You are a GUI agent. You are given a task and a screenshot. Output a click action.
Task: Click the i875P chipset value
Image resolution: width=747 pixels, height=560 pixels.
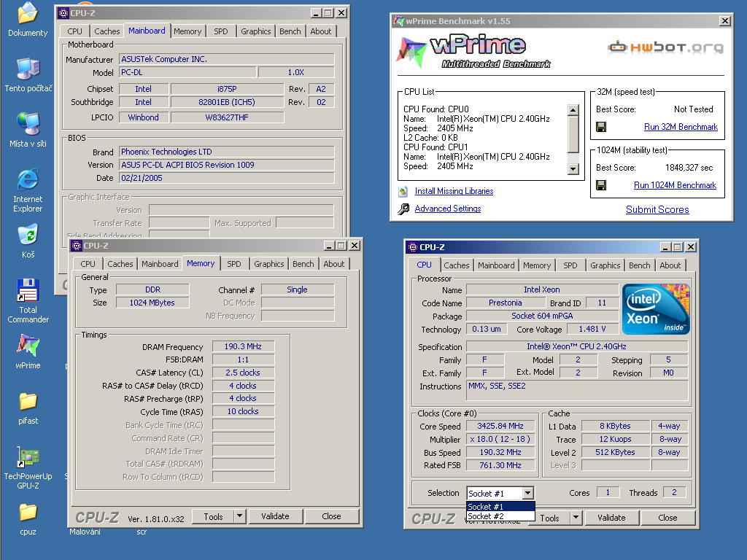[227, 89]
